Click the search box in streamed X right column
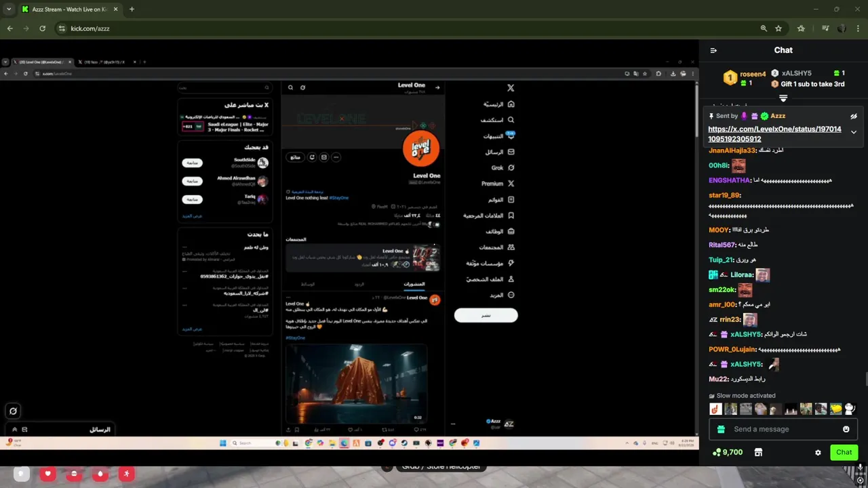Viewport: 868px width, 488px height. coord(224,87)
